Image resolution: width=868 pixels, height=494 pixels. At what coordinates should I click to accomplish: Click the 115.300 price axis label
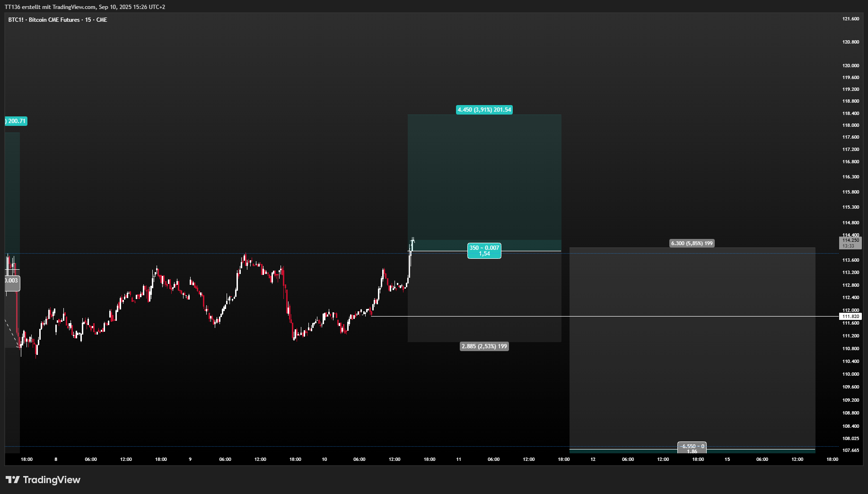click(850, 207)
